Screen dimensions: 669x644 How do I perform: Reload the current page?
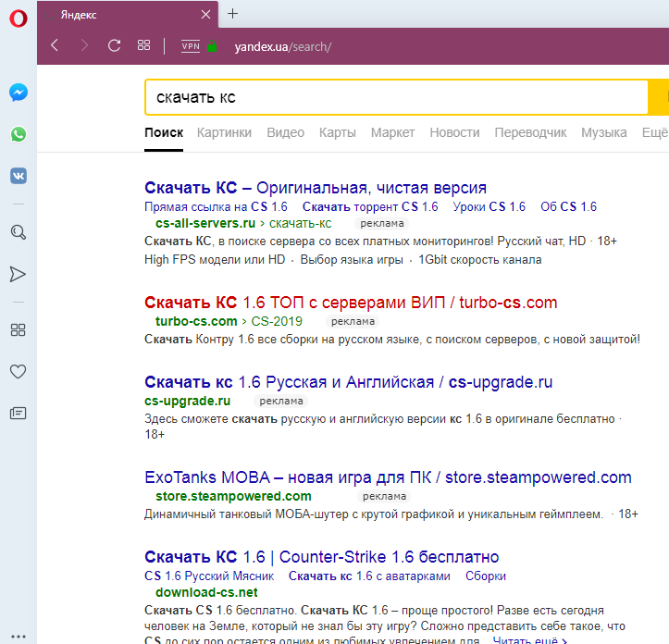tap(115, 45)
